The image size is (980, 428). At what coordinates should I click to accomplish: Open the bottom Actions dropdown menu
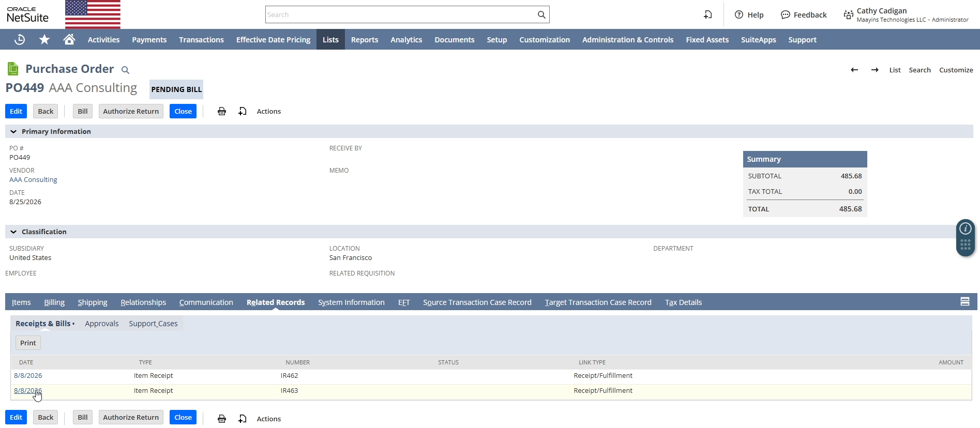pyautogui.click(x=269, y=419)
